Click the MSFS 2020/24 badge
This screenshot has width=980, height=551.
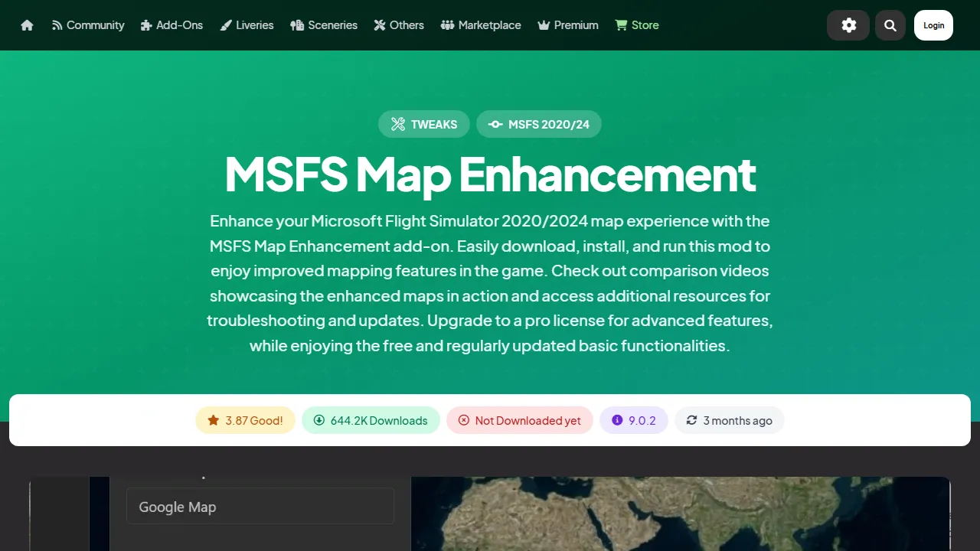point(539,124)
